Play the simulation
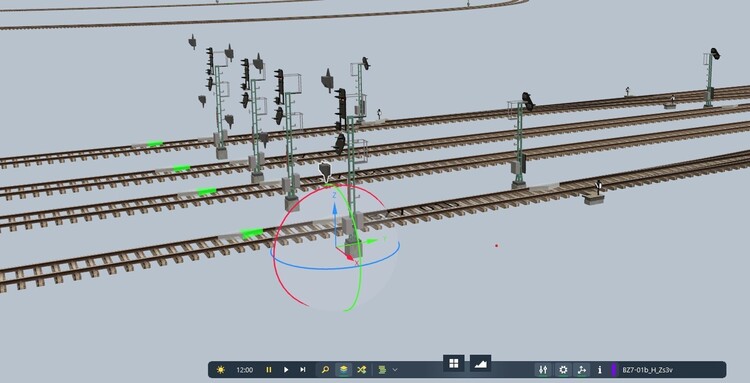Screen dimensions: 750x383 click(x=286, y=370)
